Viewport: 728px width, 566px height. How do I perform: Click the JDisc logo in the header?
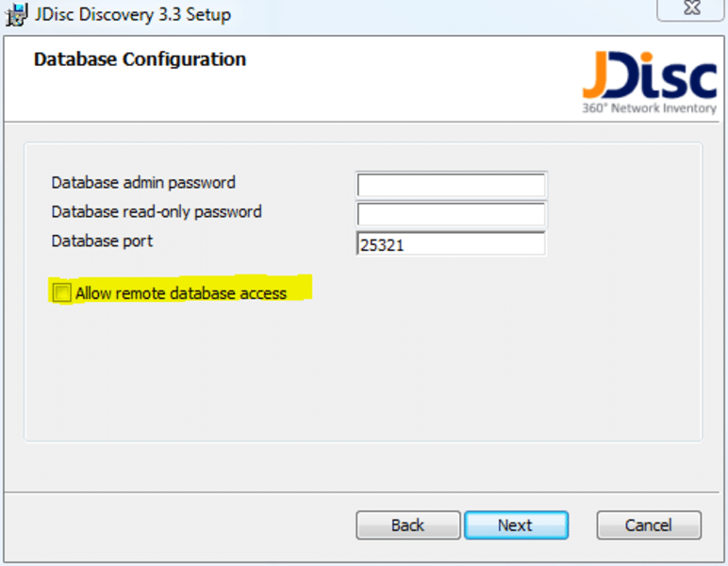pos(649,80)
